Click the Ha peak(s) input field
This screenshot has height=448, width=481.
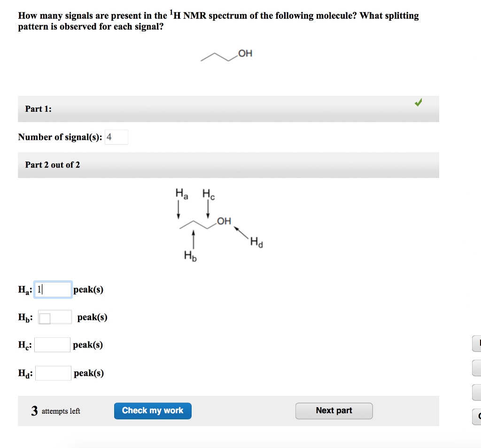click(x=53, y=289)
